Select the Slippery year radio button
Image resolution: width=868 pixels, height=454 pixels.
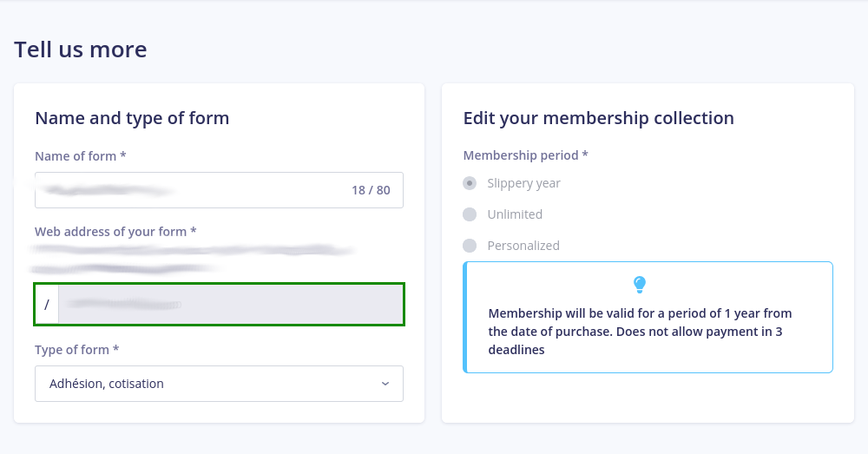pos(470,183)
